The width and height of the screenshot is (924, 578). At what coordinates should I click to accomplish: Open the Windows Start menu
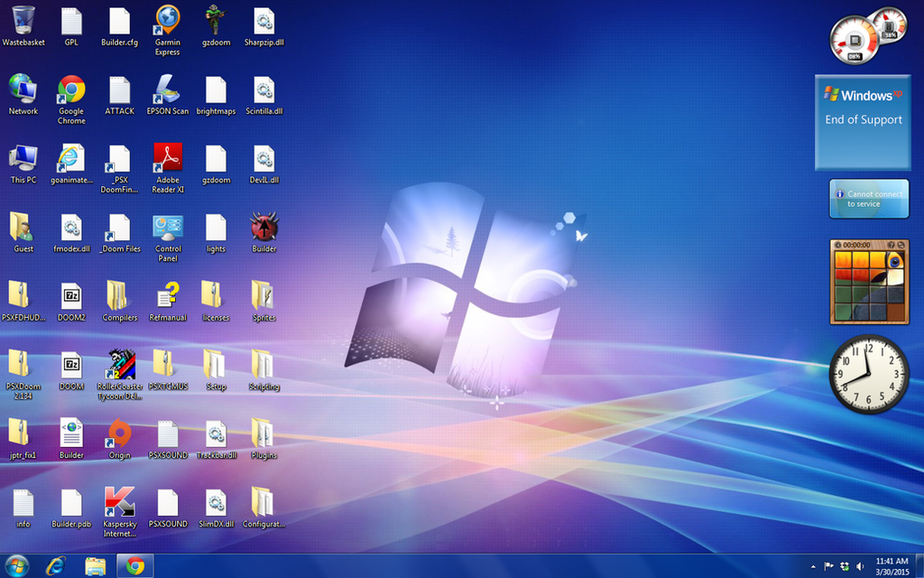pos(16,567)
